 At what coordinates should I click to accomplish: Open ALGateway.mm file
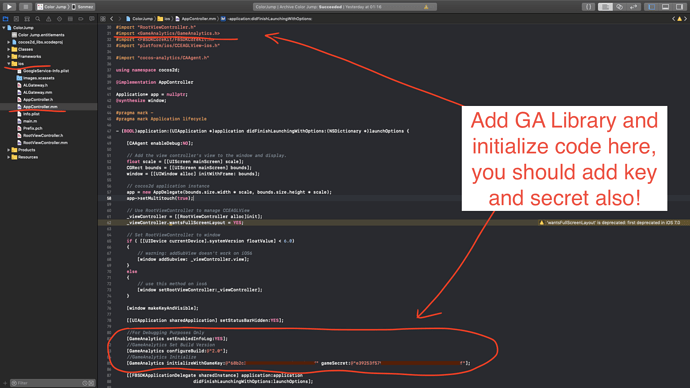[34, 92]
